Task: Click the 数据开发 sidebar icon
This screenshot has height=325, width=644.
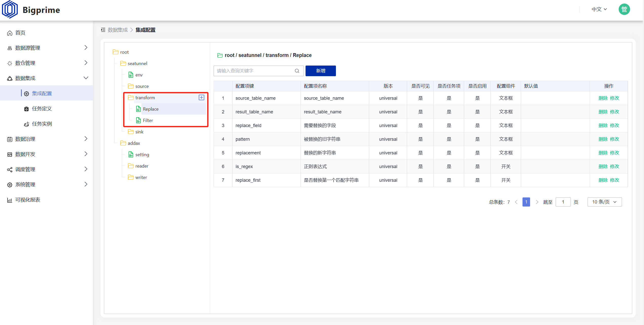Action: pyautogui.click(x=10, y=154)
